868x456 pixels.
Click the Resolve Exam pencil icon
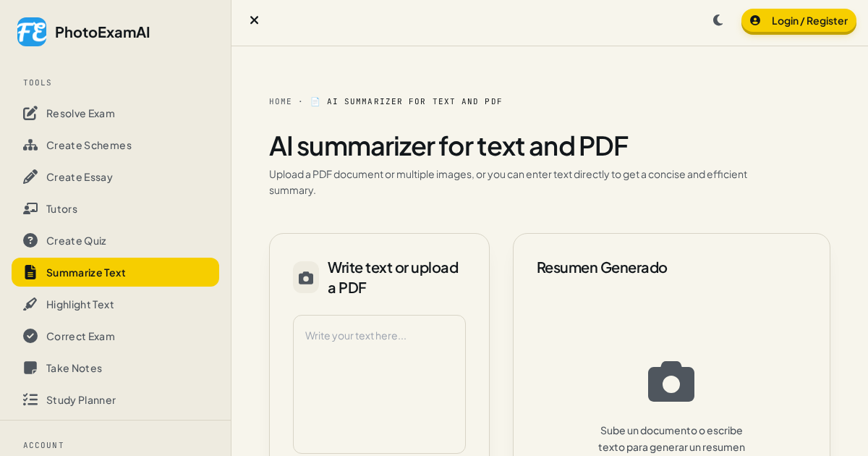pos(30,113)
